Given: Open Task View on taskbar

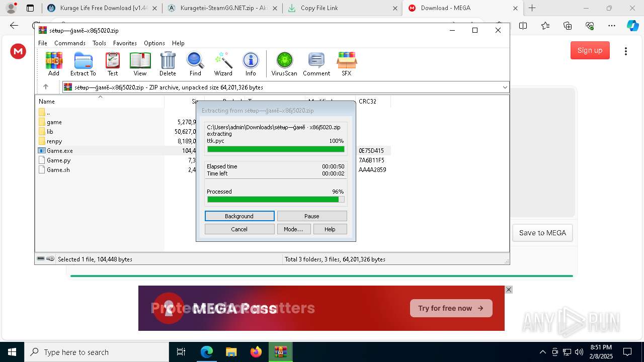Looking at the screenshot, I should click(x=181, y=352).
